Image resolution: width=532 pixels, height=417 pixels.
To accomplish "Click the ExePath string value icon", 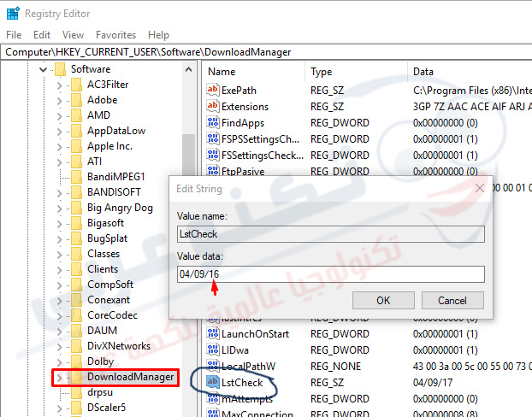I will pos(213,91).
